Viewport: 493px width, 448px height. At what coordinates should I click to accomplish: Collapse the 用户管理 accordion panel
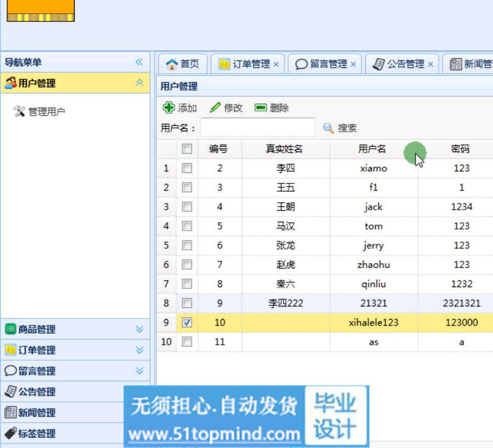tap(139, 83)
